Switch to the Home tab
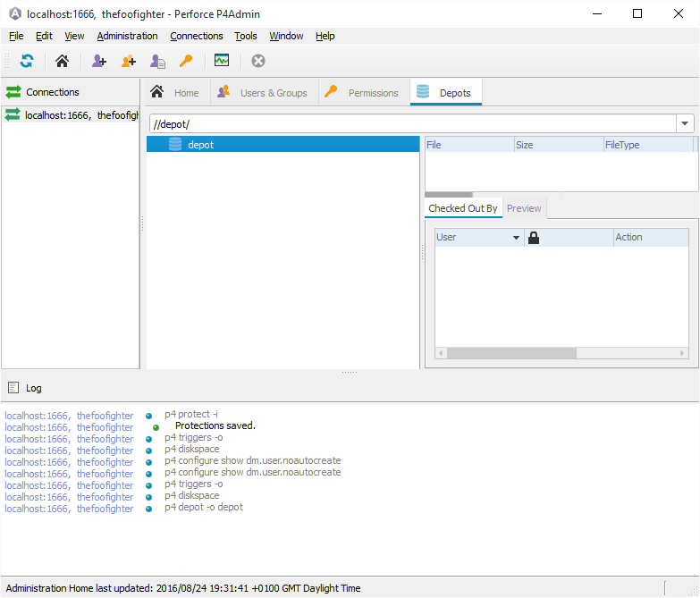 [175, 93]
